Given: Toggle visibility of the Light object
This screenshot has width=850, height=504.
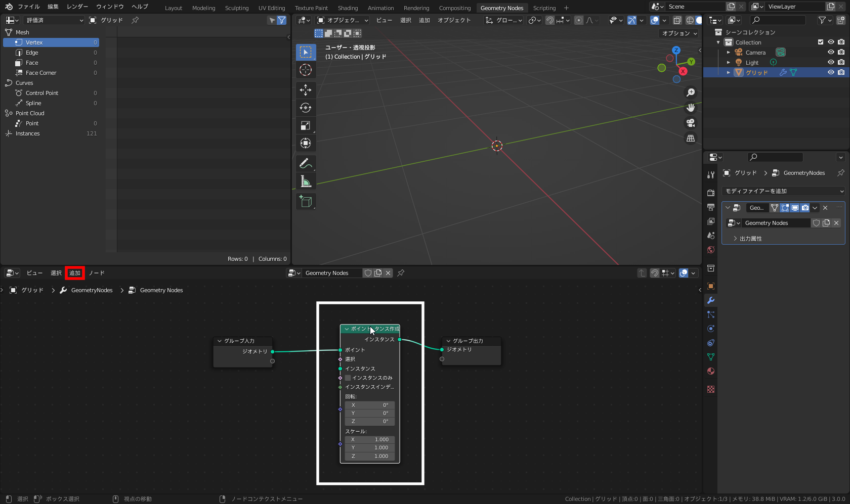Looking at the screenshot, I should pos(831,62).
